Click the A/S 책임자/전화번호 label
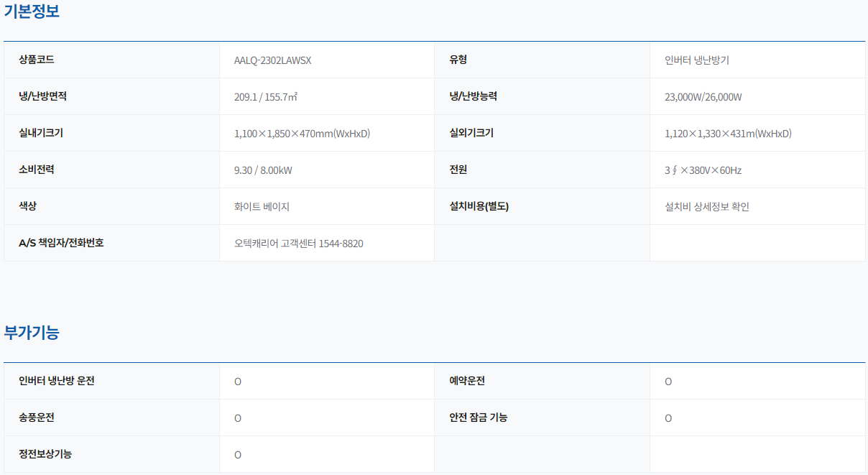This screenshot has height=475, width=868. tap(61, 243)
